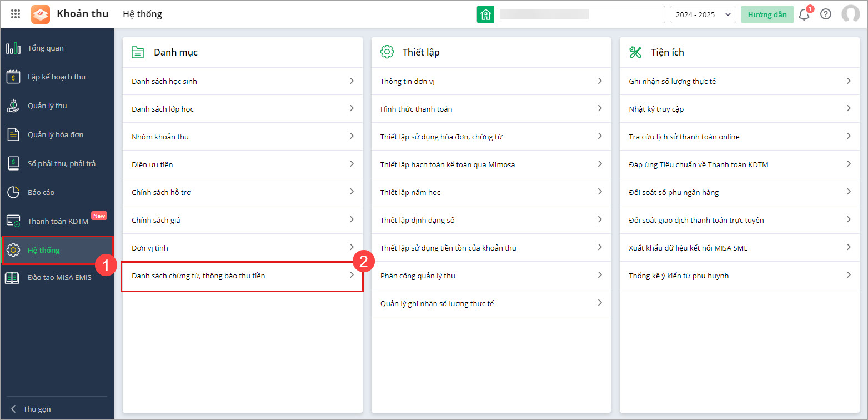Expand arrow for Nhóm khoản thu
Screen dimensions: 868x420
[x=352, y=136]
